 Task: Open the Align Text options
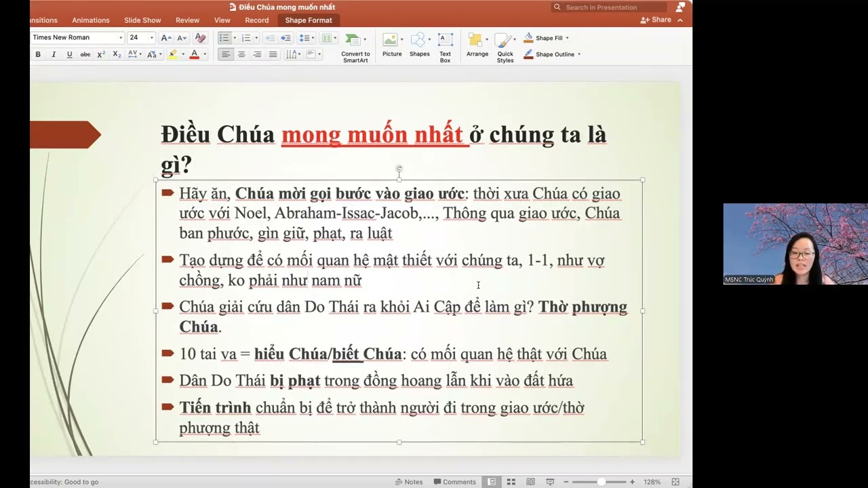coord(313,54)
